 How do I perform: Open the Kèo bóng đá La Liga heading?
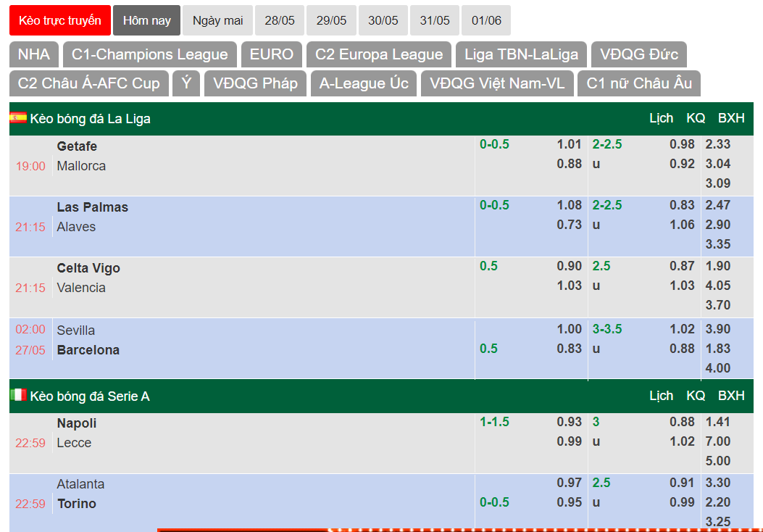90,119
